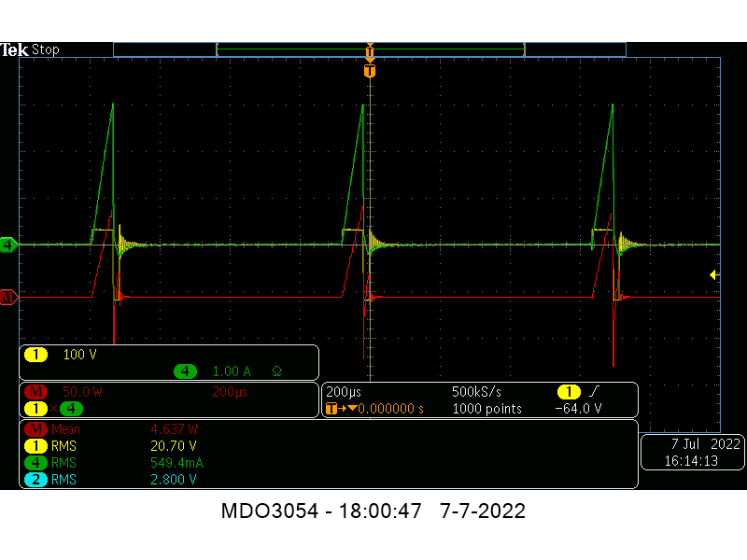Image resolution: width=747 pixels, height=560 pixels.
Task: Click the channel 4 ohm termination symbol
Action: 276,371
